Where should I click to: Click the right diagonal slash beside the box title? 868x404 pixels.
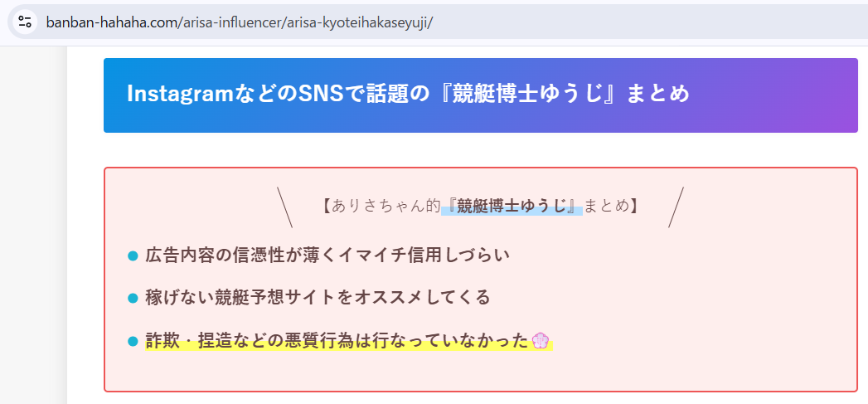(676, 207)
